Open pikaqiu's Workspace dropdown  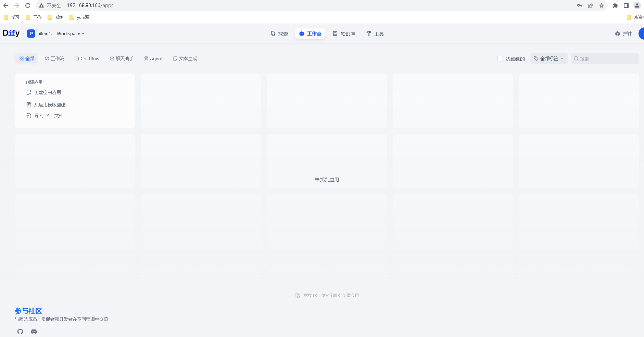[61, 34]
